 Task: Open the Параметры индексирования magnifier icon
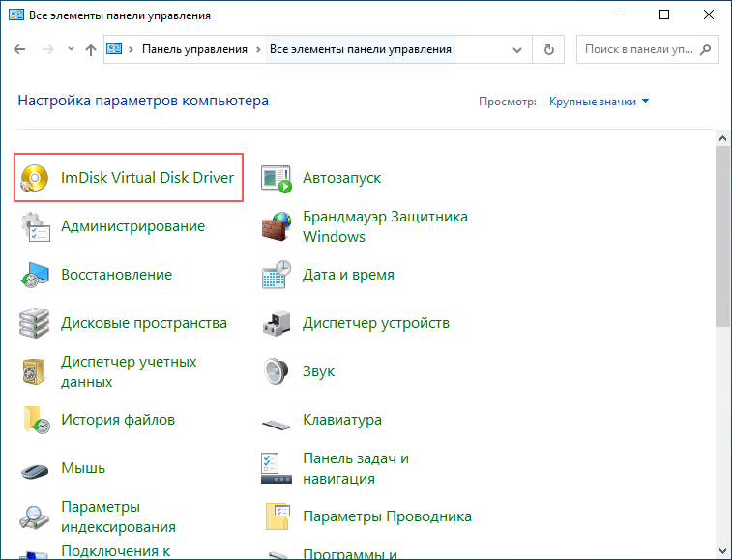[35, 517]
